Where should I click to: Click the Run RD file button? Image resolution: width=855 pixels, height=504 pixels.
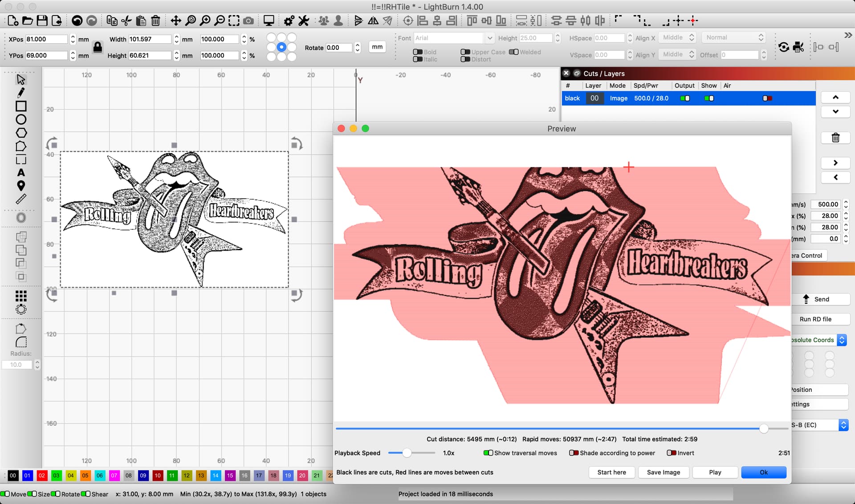click(817, 319)
